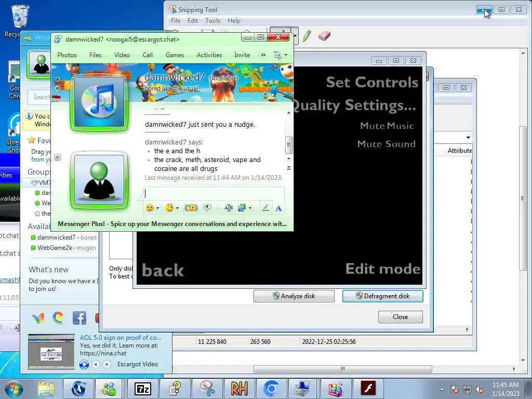
Task: Click the MSN butterfly icon in Messenger
Action: click(38, 318)
